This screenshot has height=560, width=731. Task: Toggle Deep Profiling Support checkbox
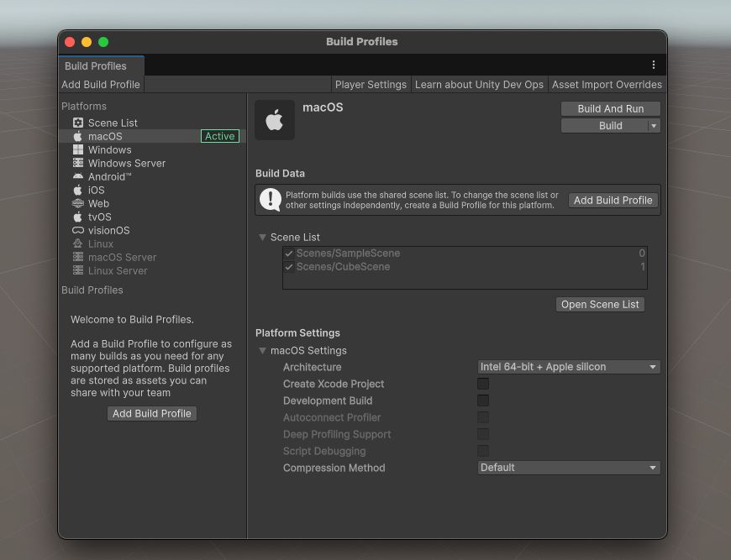tap(483, 434)
